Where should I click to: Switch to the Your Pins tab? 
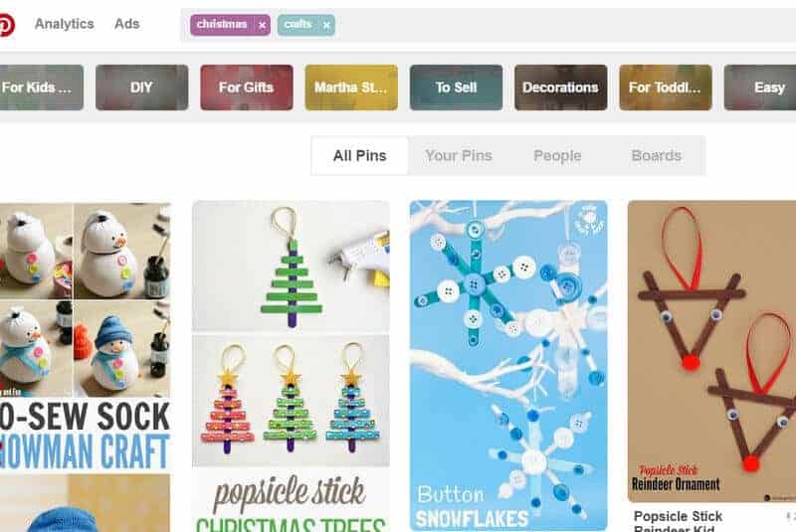coord(459,156)
